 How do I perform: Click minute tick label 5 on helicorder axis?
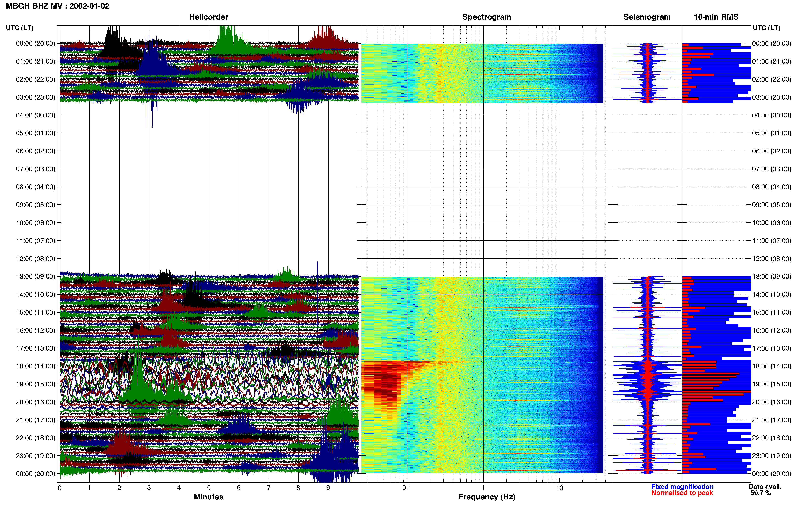[209, 488]
